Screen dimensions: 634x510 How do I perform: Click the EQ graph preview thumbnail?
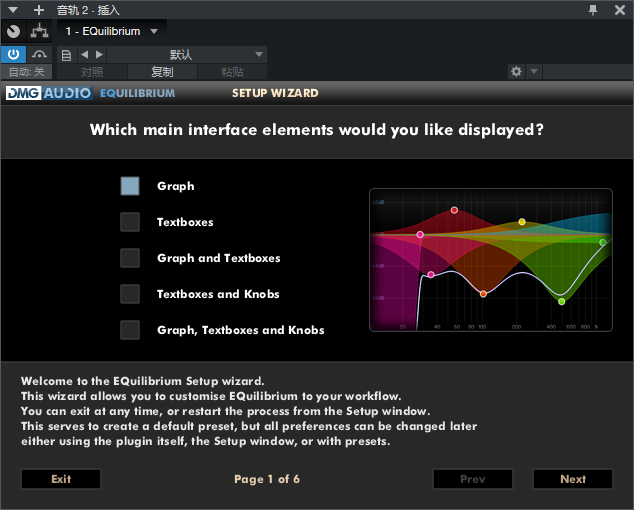pyautogui.click(x=491, y=260)
